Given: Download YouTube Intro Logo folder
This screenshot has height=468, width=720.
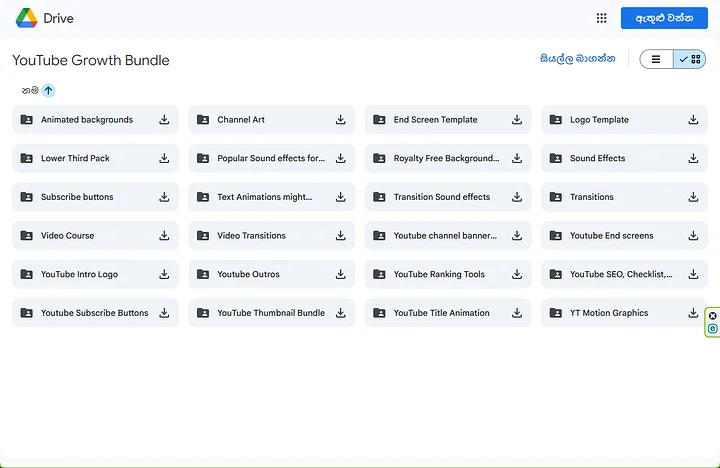Looking at the screenshot, I should click(164, 274).
